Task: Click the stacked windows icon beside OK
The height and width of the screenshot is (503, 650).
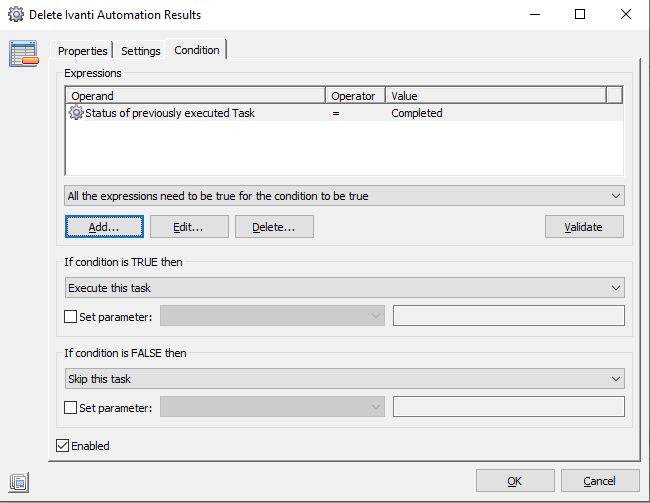Action: (18, 482)
